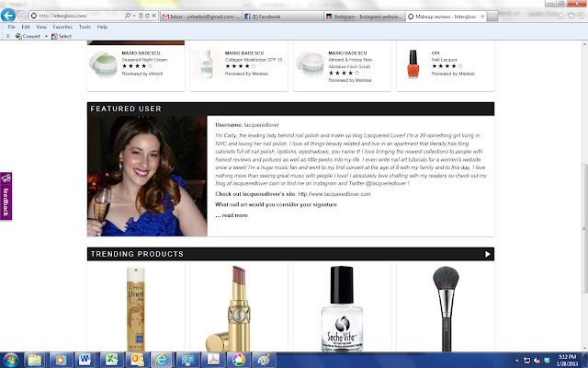The height and width of the screenshot is (368, 588).
Task: Open the Seche Vite top coat product
Action: tap(342, 309)
